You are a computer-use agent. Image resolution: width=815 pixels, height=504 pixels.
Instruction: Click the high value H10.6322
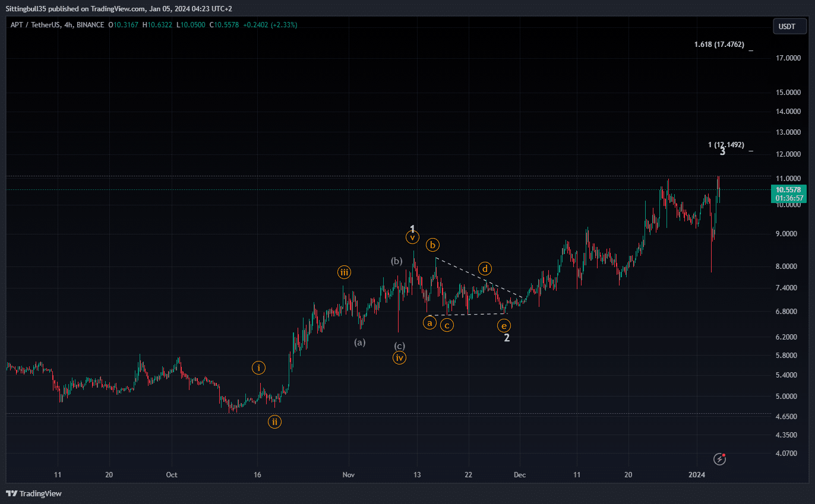[156, 25]
